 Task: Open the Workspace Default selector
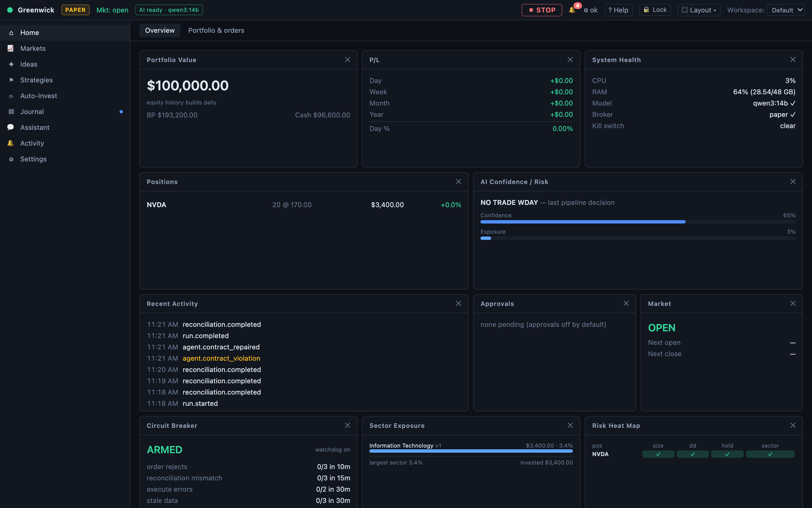(x=786, y=10)
